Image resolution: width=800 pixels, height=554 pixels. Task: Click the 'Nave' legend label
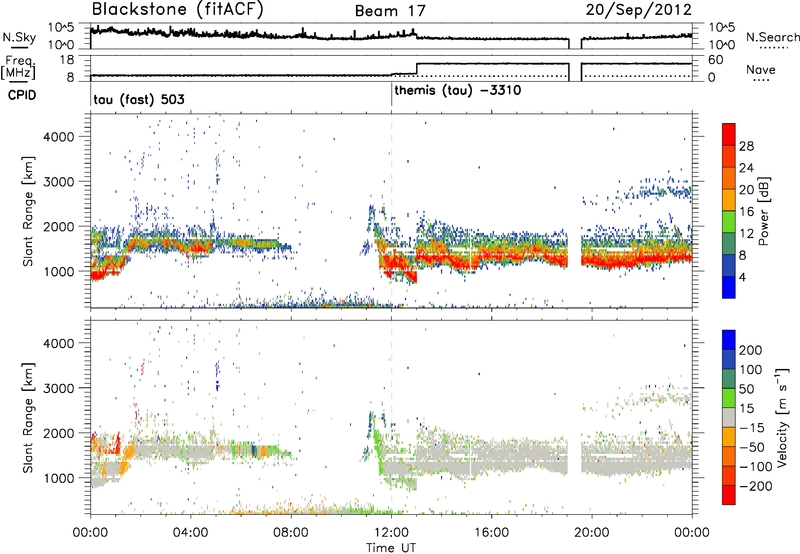click(x=761, y=69)
